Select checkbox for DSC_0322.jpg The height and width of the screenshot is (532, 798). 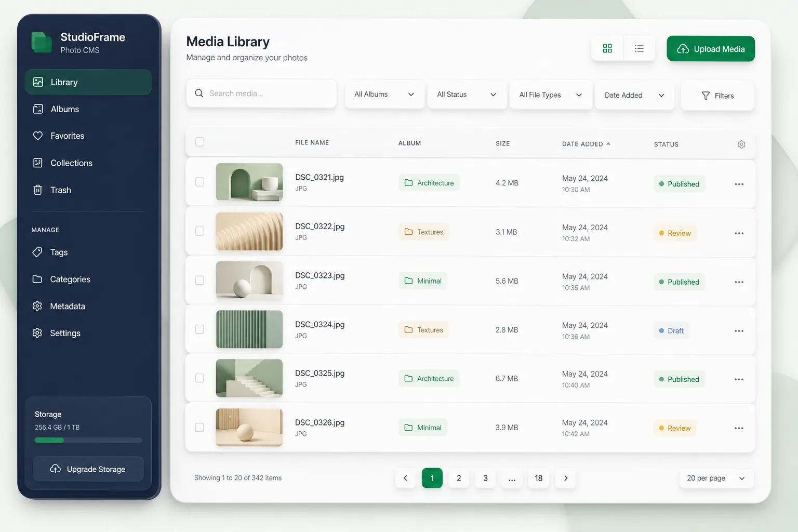(199, 231)
